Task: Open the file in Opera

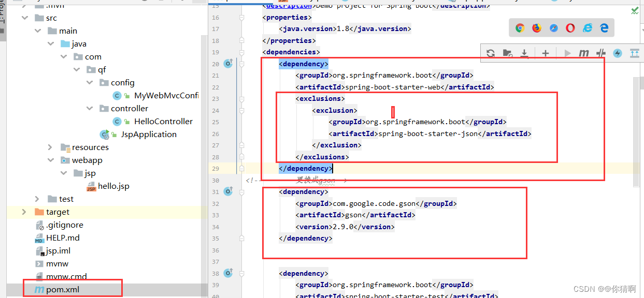Action: [570, 28]
